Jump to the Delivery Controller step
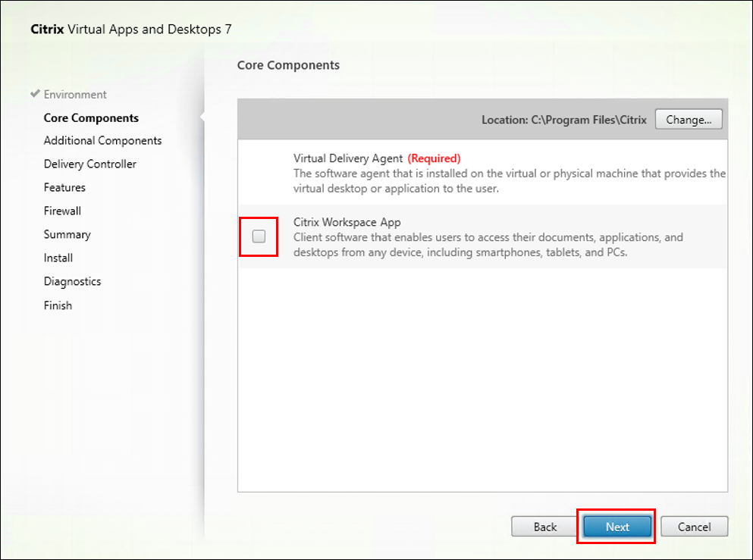 click(x=90, y=164)
